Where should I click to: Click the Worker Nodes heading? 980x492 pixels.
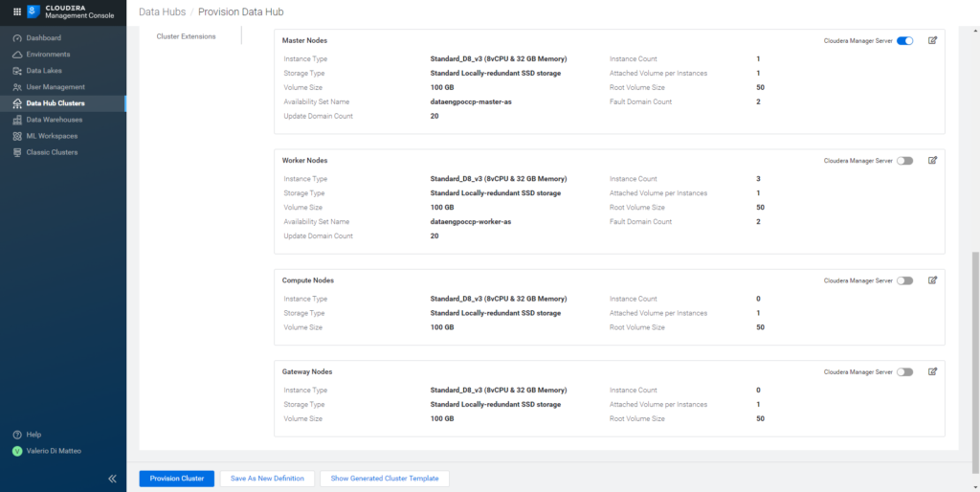click(x=304, y=161)
